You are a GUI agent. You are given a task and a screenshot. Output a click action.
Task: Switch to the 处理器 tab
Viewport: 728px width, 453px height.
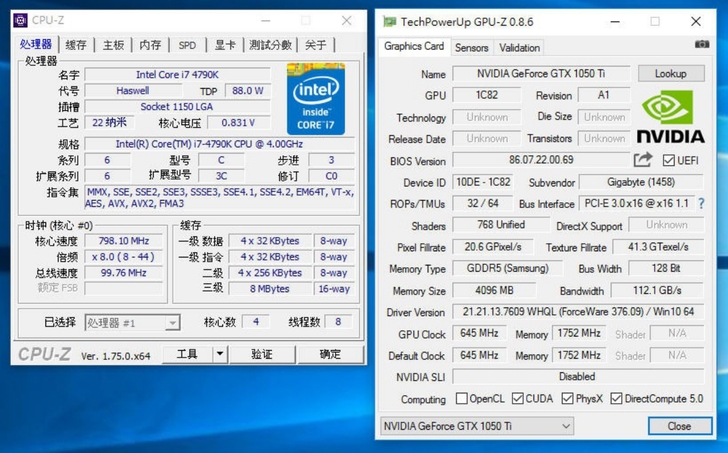tap(36, 45)
